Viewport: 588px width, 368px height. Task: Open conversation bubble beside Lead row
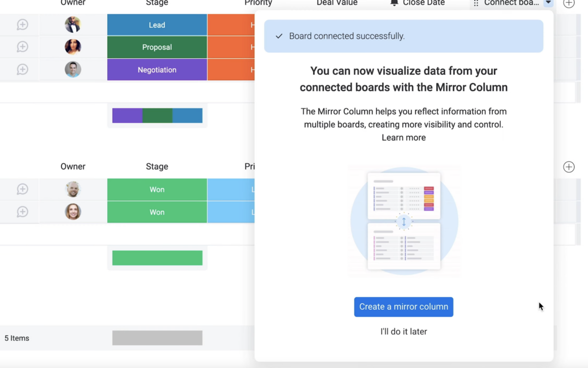(22, 25)
